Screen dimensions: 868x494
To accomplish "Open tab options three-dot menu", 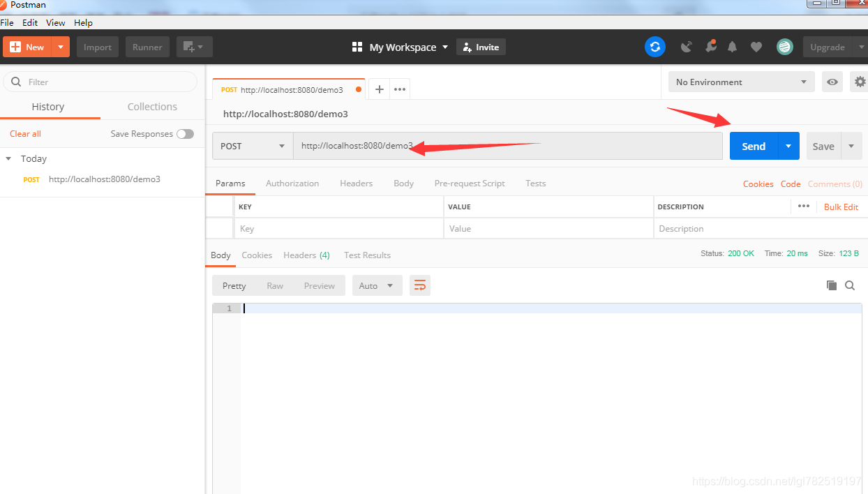I will click(400, 89).
